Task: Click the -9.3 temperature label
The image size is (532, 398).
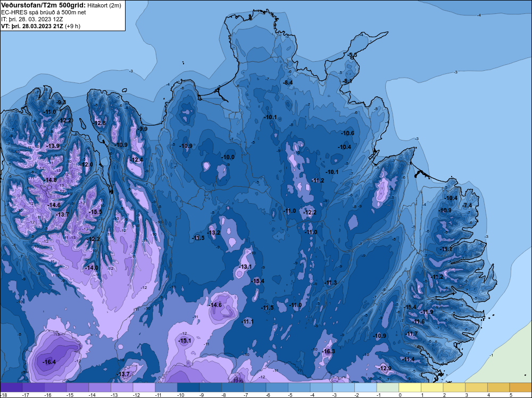Action: (61, 102)
